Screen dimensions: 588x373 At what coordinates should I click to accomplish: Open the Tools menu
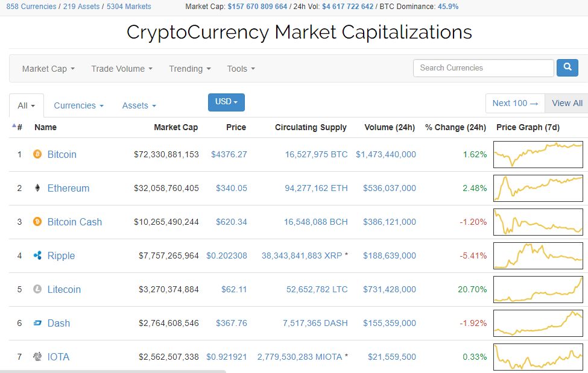click(241, 69)
